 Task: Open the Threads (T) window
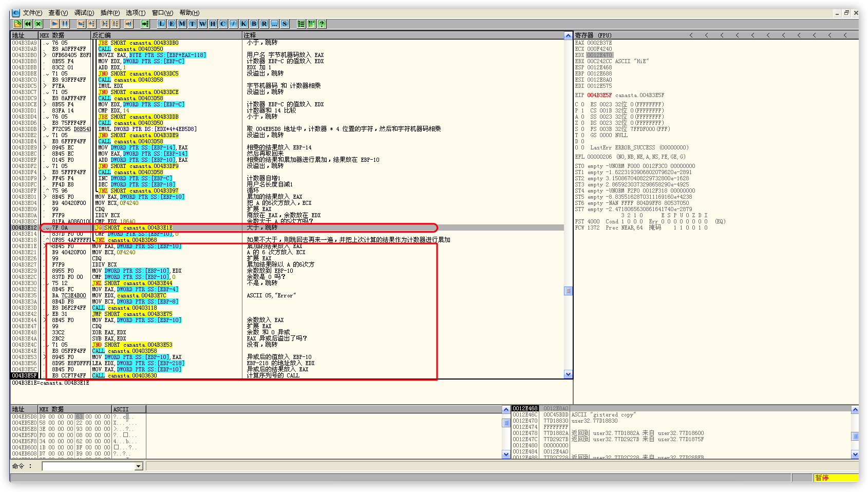click(192, 24)
